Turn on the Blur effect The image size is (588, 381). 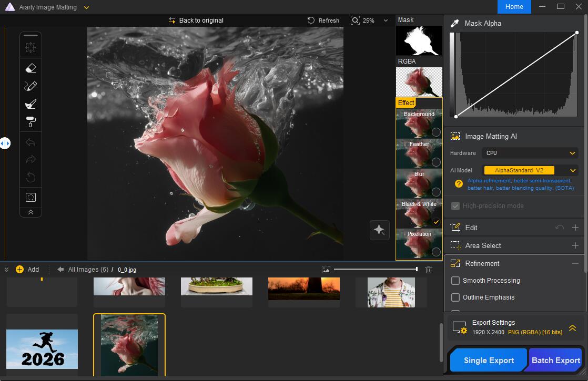(435, 192)
